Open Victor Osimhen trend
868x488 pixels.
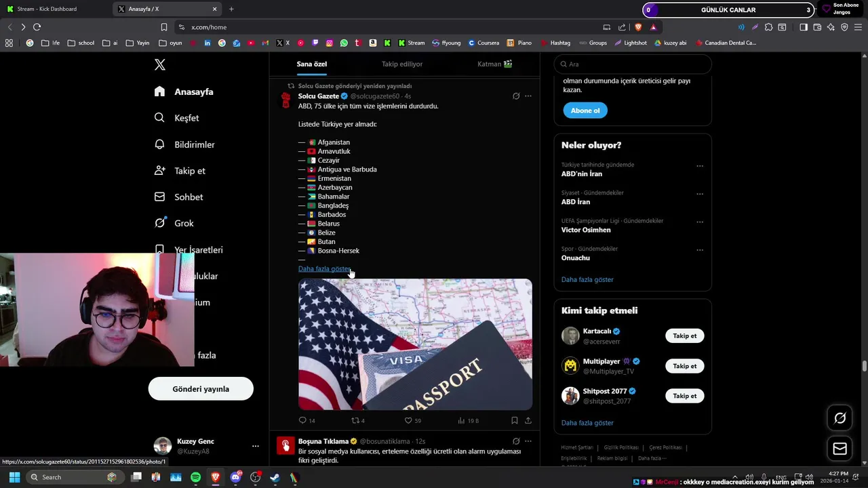(x=586, y=230)
